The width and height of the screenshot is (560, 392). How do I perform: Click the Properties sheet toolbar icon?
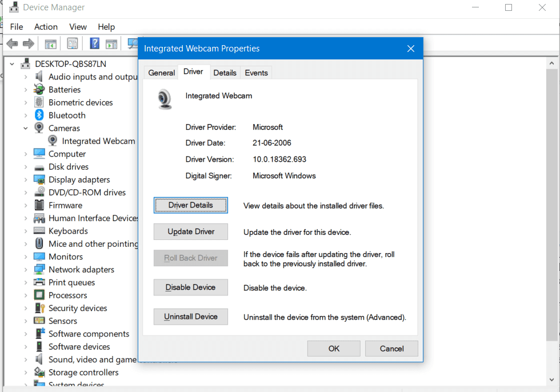73,44
